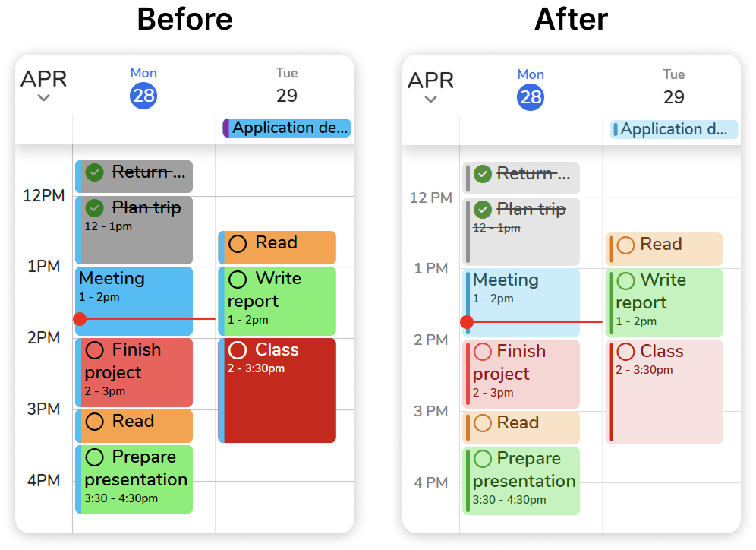This screenshot has width=756, height=550.
Task: Expand the APR month dropdown in left calendar
Action: click(43, 97)
